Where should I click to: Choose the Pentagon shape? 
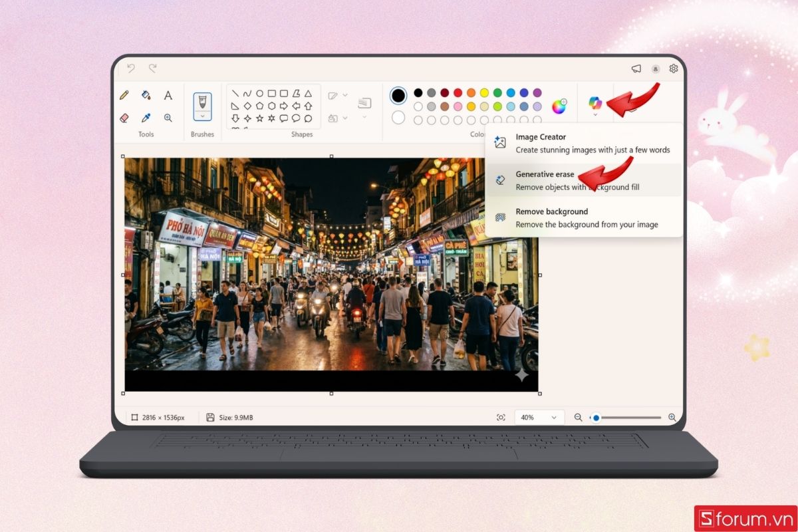point(259,106)
